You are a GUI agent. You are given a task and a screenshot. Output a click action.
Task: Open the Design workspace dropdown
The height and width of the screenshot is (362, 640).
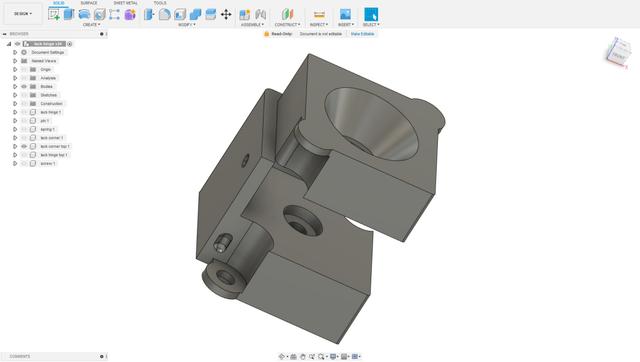(23, 13)
